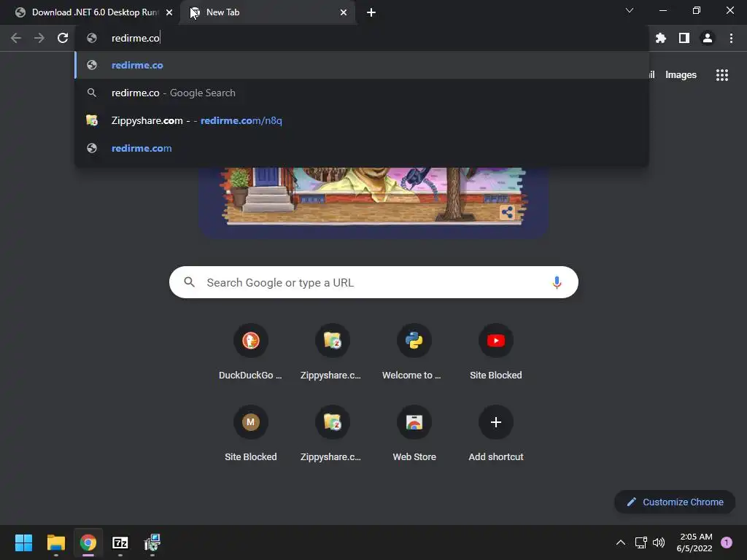Image resolution: width=747 pixels, height=560 pixels.
Task: Open the Extensions puzzle icon
Action: (x=661, y=38)
